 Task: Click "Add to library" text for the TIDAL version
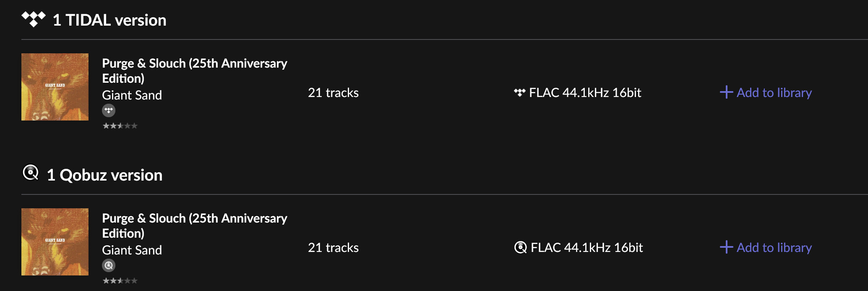[774, 92]
